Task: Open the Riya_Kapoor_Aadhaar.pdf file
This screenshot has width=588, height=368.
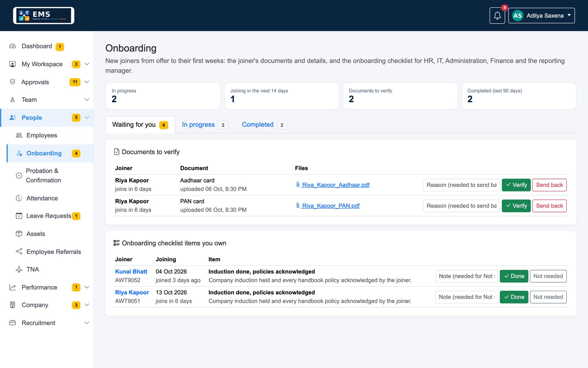Action: pyautogui.click(x=333, y=185)
